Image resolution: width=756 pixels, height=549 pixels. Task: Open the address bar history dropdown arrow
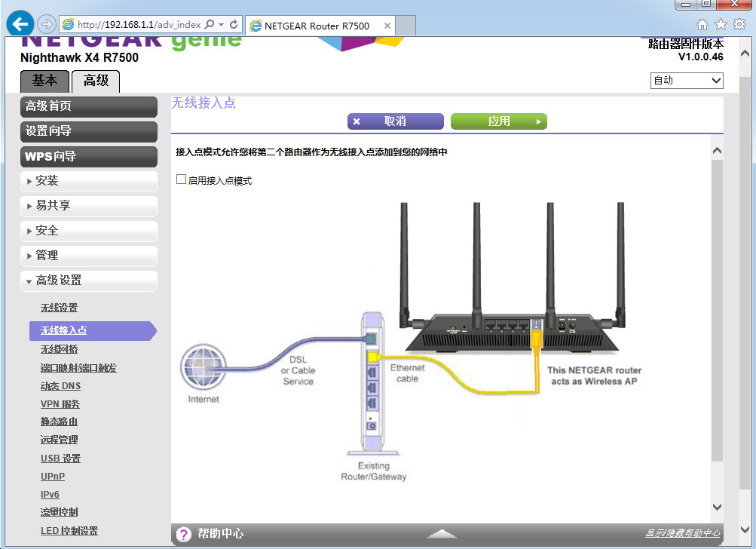coord(222,25)
